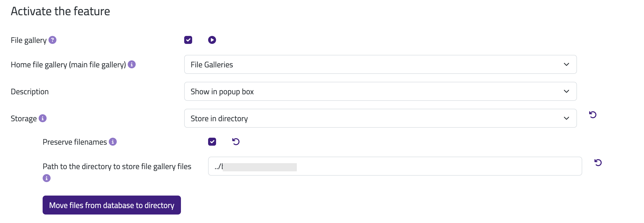644x223 pixels.
Task: Click the Activate the feature heading
Action: coord(60,11)
